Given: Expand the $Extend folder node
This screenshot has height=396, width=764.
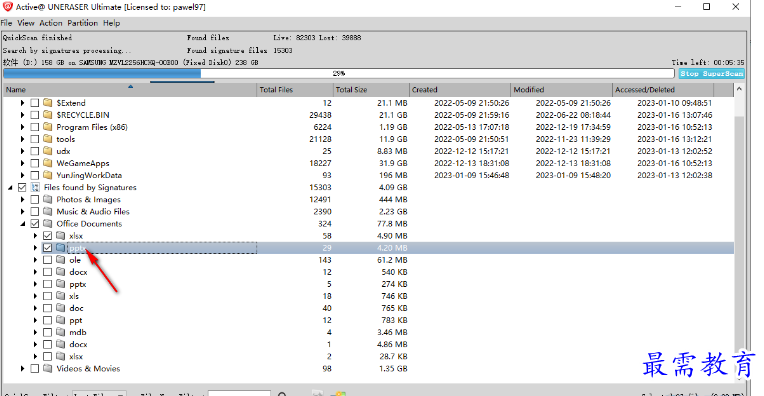Looking at the screenshot, I should (x=22, y=103).
